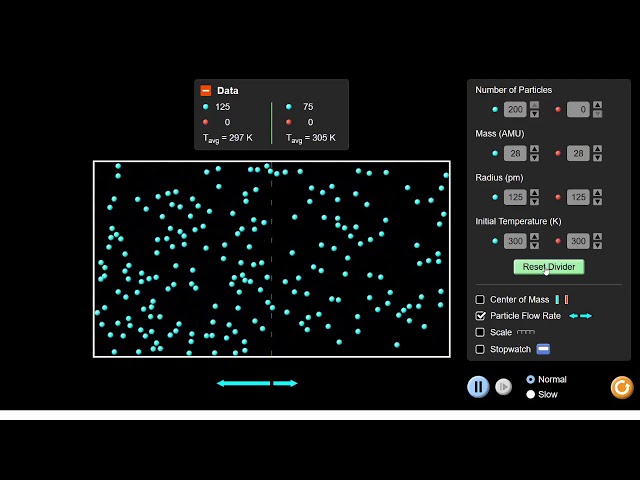Click the step forward button
Screen dimensions: 640x480
pyautogui.click(x=504, y=386)
